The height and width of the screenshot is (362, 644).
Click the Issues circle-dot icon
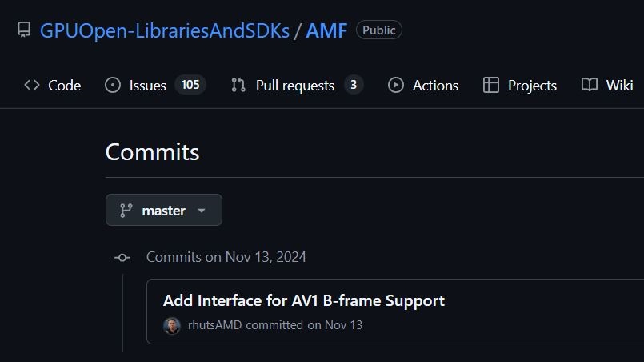(x=113, y=85)
